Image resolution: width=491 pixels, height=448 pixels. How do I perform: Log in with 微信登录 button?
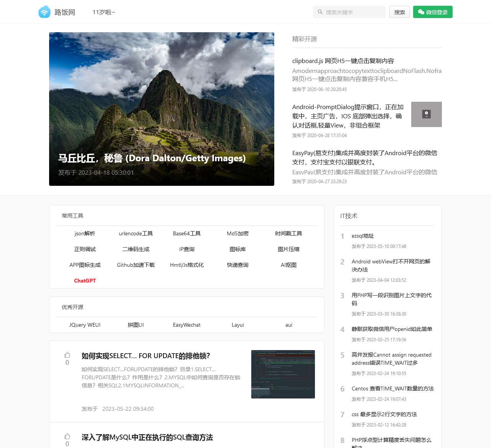(x=433, y=12)
